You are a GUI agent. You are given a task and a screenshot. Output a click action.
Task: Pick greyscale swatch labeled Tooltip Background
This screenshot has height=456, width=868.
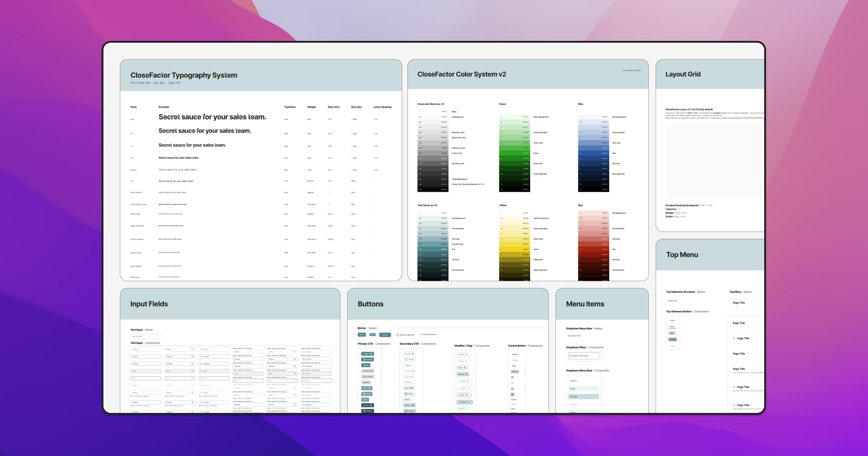click(433, 179)
